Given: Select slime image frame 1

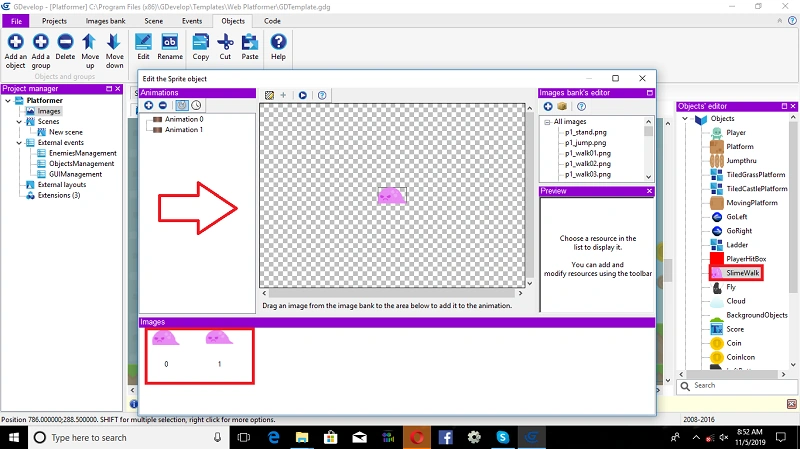Looking at the screenshot, I should pos(219,339).
